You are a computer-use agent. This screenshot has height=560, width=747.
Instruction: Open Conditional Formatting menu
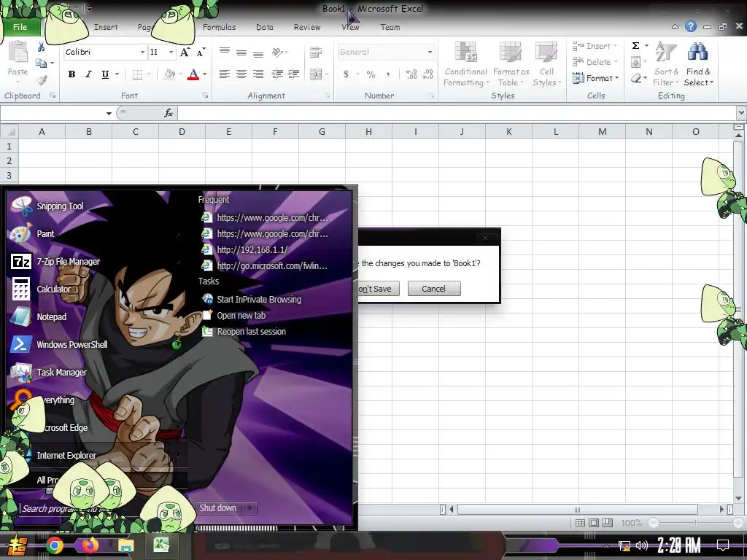pyautogui.click(x=465, y=64)
